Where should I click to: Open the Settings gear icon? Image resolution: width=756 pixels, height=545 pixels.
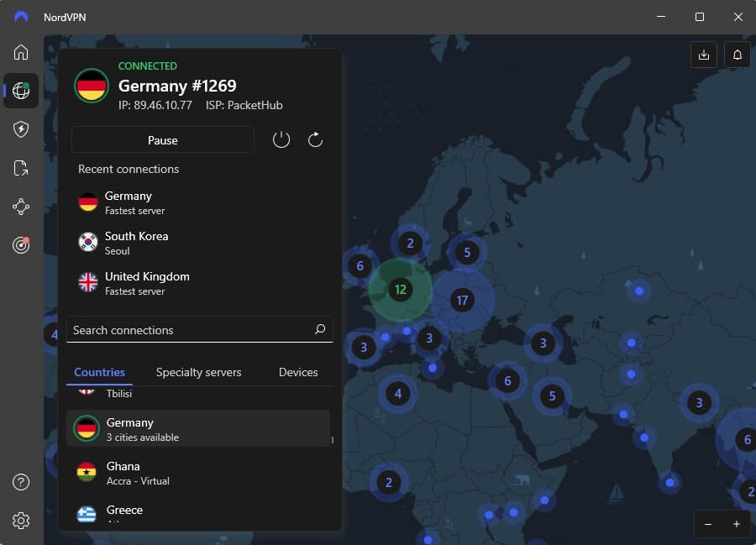21,521
